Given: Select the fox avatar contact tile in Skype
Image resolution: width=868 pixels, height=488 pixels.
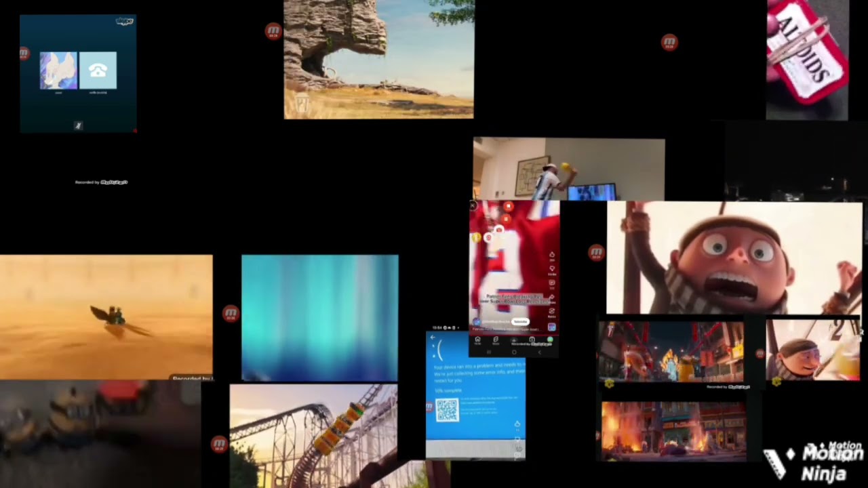Looking at the screenshot, I should coord(58,70).
